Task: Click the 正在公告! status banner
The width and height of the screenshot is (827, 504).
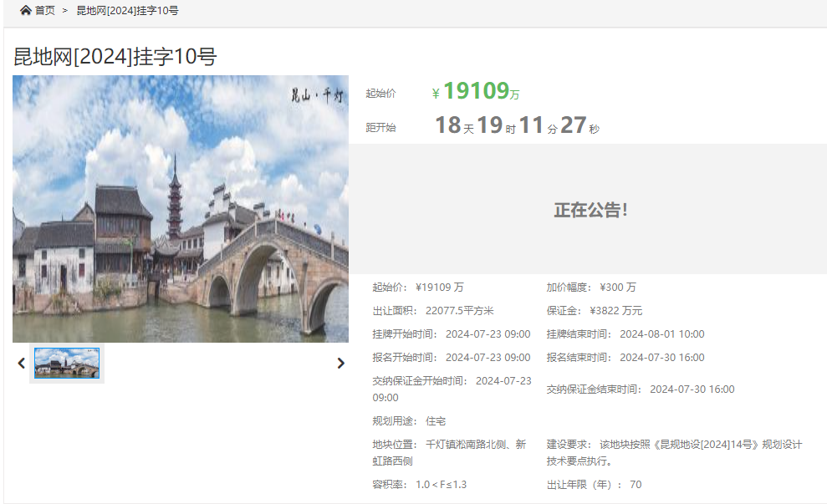Action: pos(590,210)
